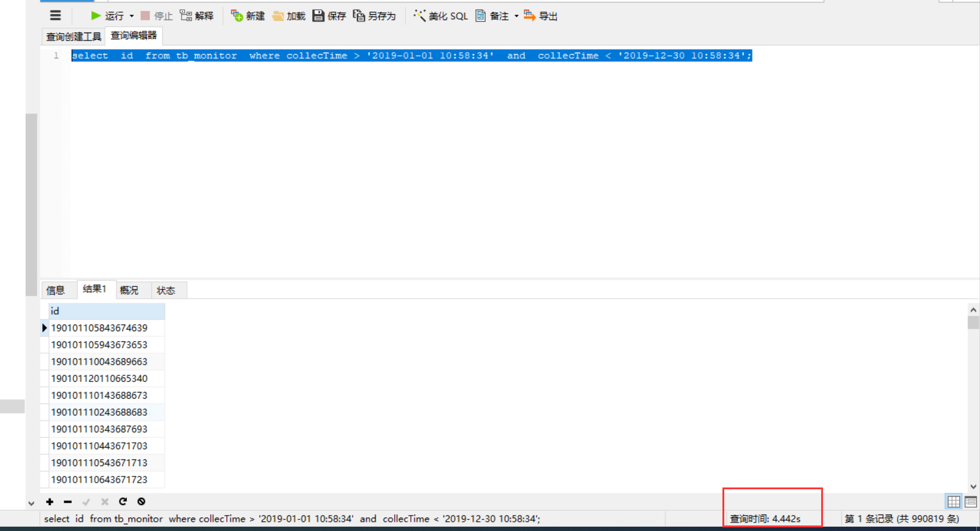Select cell 190101120110665340
Viewport: 980px width, 531px height.
(x=107, y=378)
